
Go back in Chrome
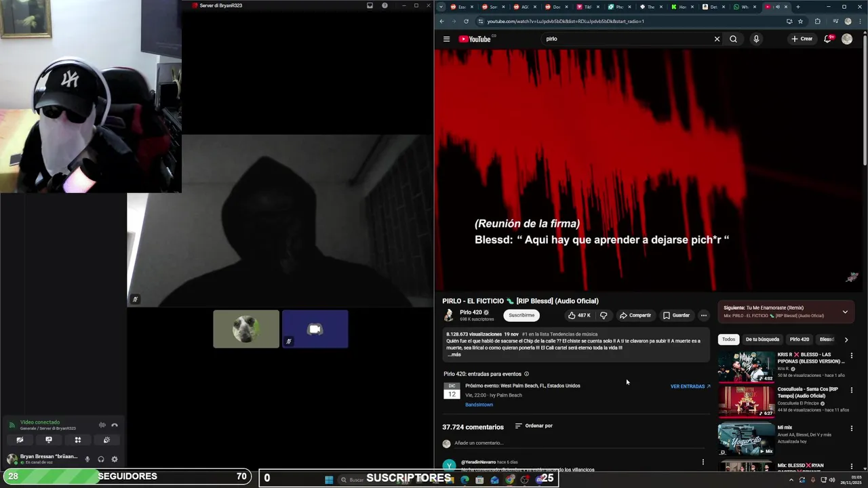[442, 21]
